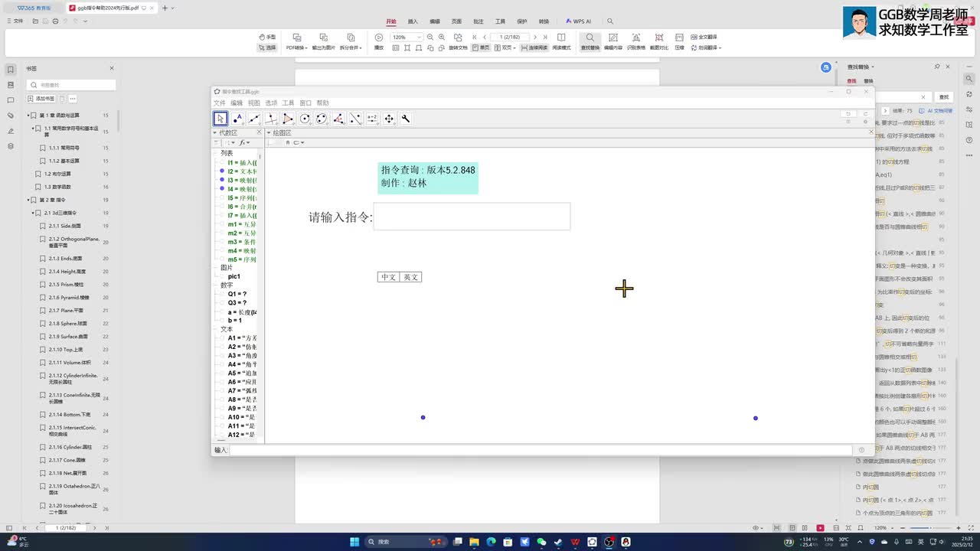Click the WPS zoom out magnifier icon
Viewport: 980px width, 551px height.
point(430,37)
